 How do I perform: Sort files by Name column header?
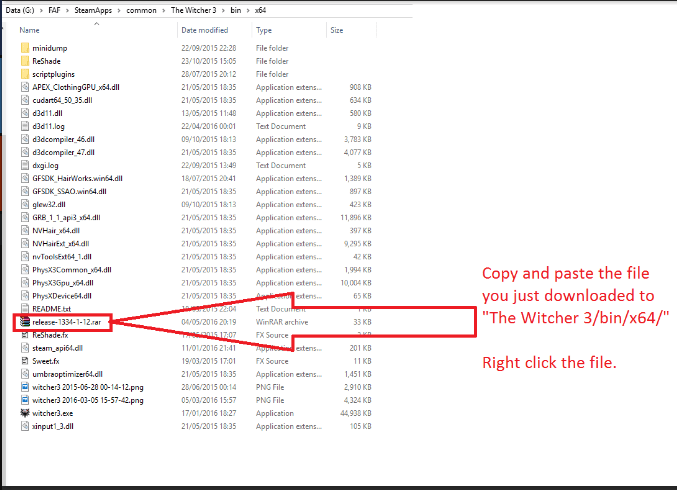29,30
